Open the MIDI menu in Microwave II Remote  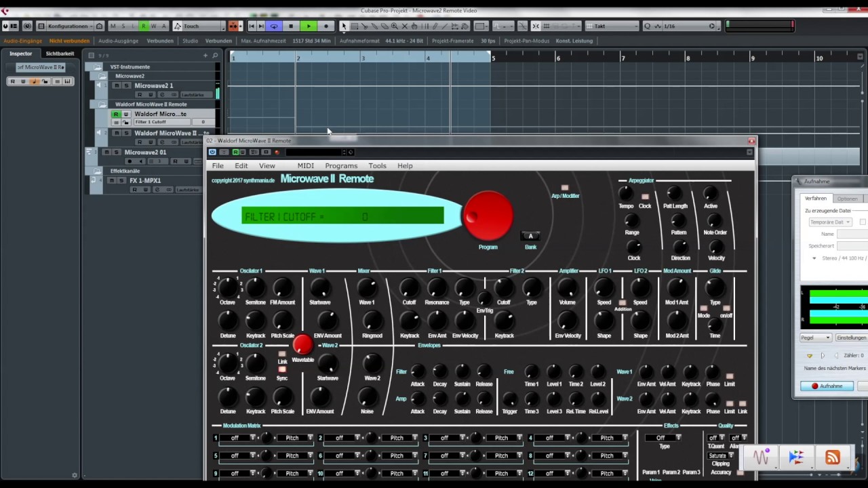(x=305, y=166)
